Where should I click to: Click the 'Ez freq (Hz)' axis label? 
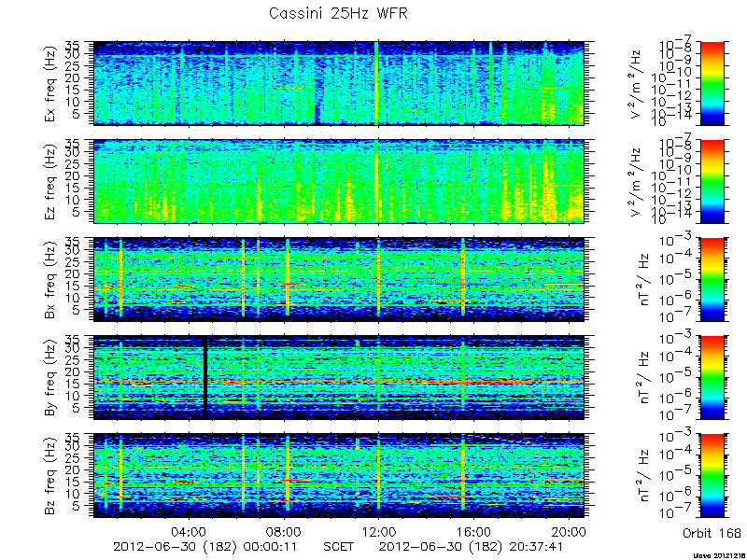tap(50, 181)
